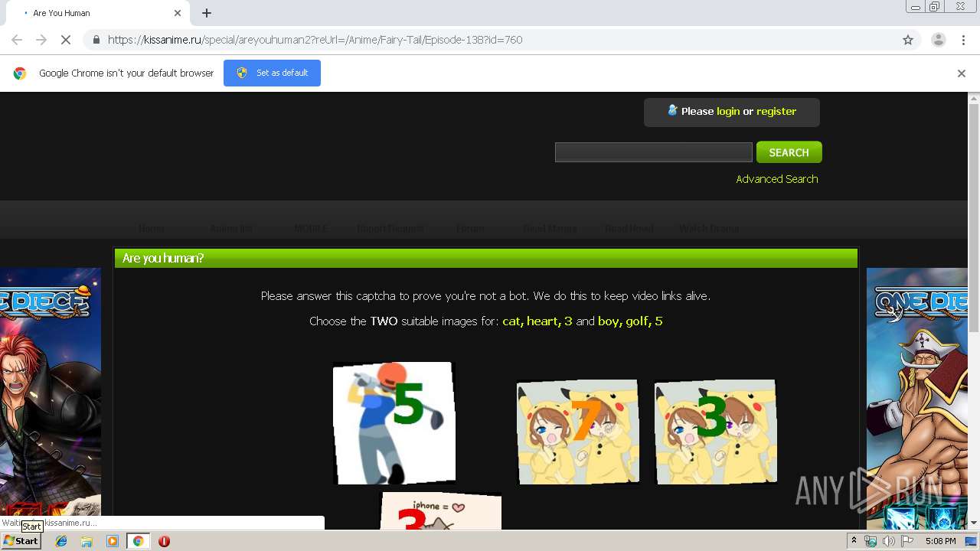Click the Forum menu item
The height and width of the screenshot is (551, 980).
[470, 228]
